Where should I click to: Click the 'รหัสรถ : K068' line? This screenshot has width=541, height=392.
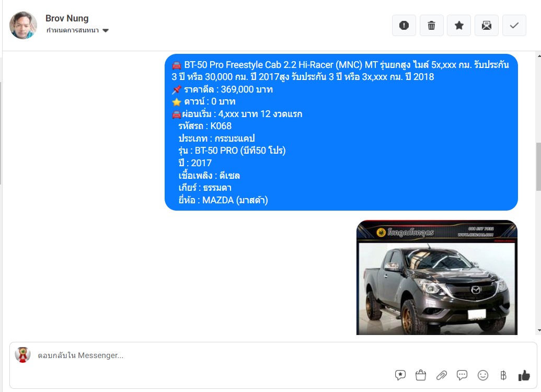pos(205,126)
